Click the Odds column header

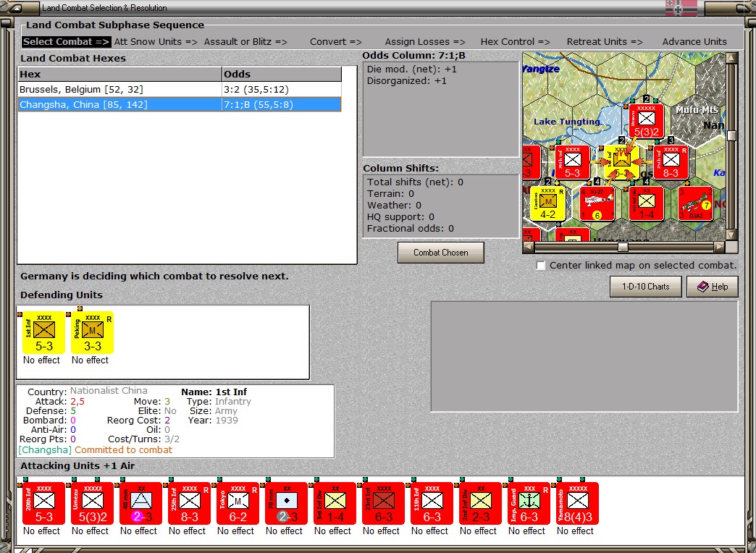[x=282, y=75]
